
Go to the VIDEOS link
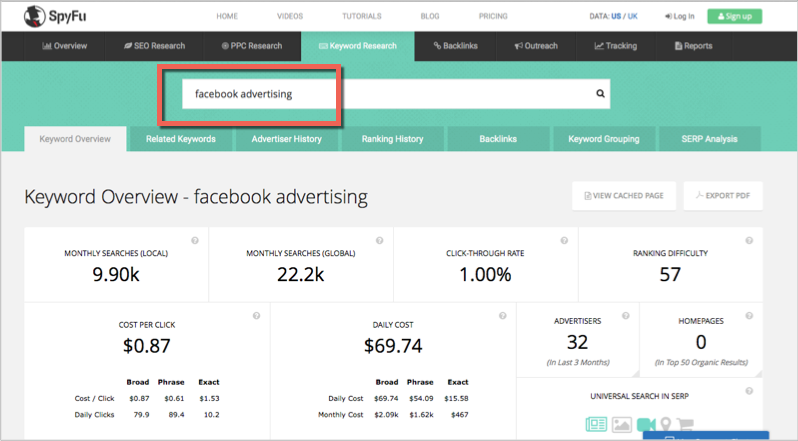(290, 16)
